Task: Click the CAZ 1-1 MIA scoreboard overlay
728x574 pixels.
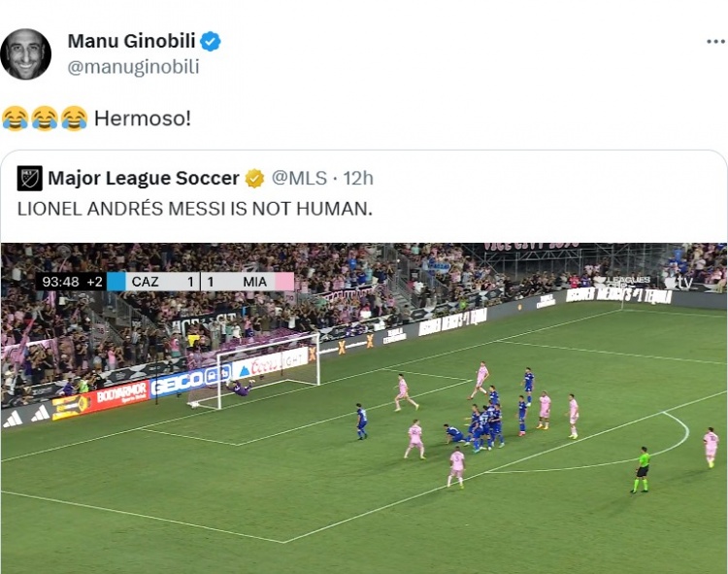Action: point(165,282)
